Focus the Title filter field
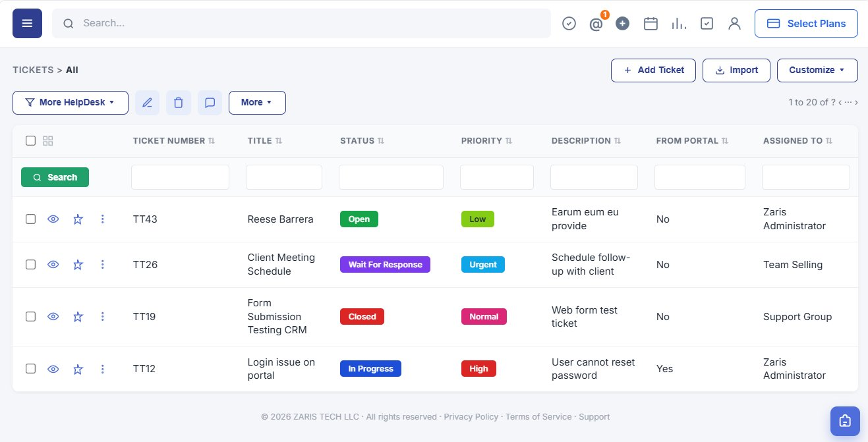 tap(284, 177)
